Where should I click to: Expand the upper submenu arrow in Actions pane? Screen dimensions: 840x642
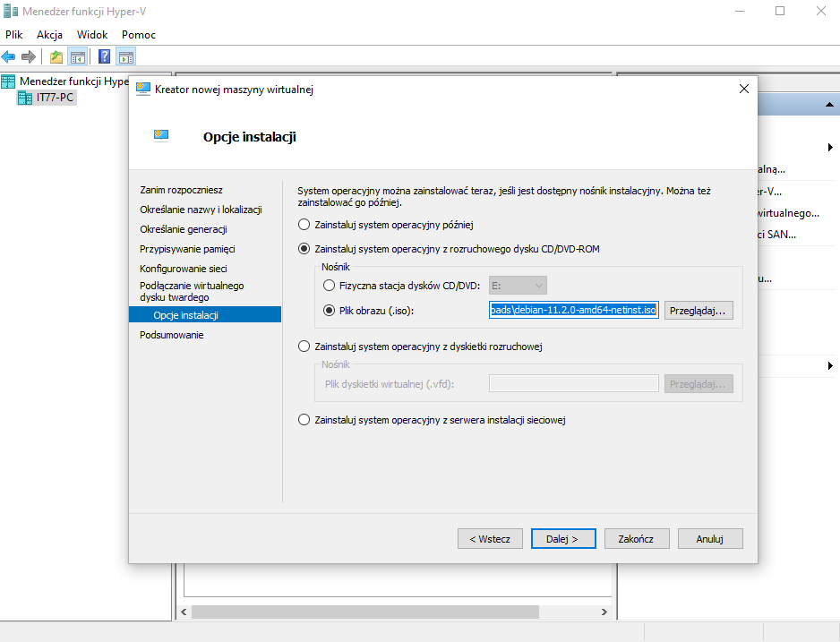[830, 147]
